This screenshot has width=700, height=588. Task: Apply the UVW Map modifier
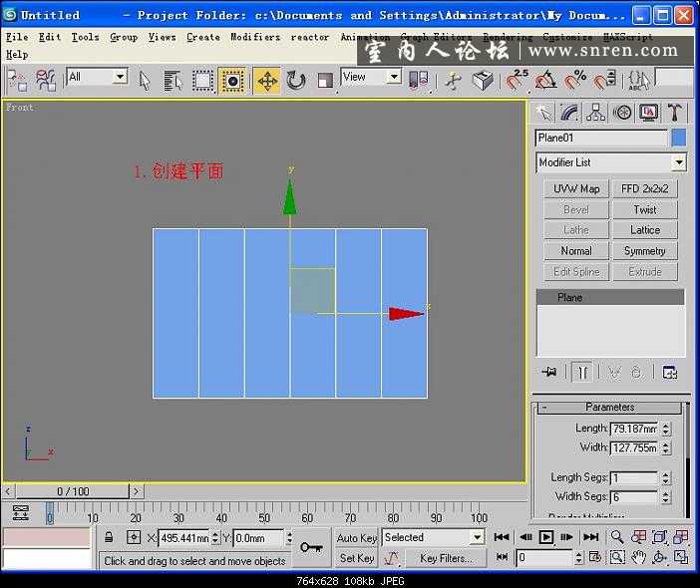coord(576,188)
